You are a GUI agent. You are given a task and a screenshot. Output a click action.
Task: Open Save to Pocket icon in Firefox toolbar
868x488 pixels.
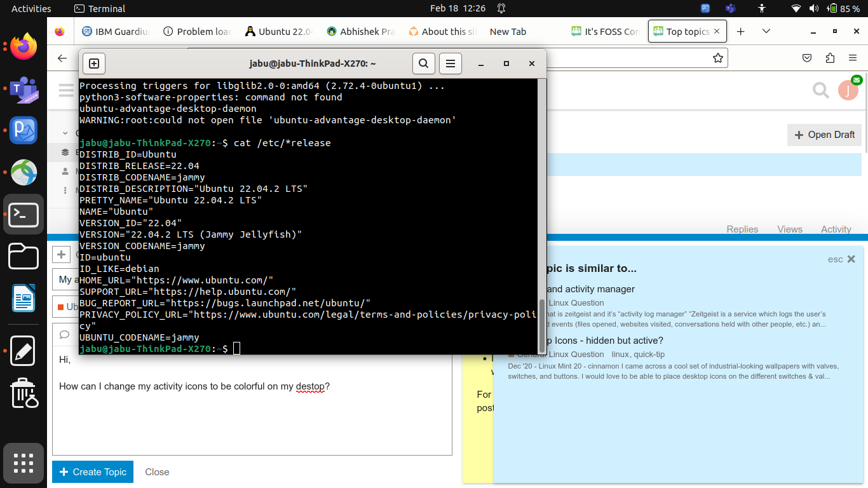[807, 58]
